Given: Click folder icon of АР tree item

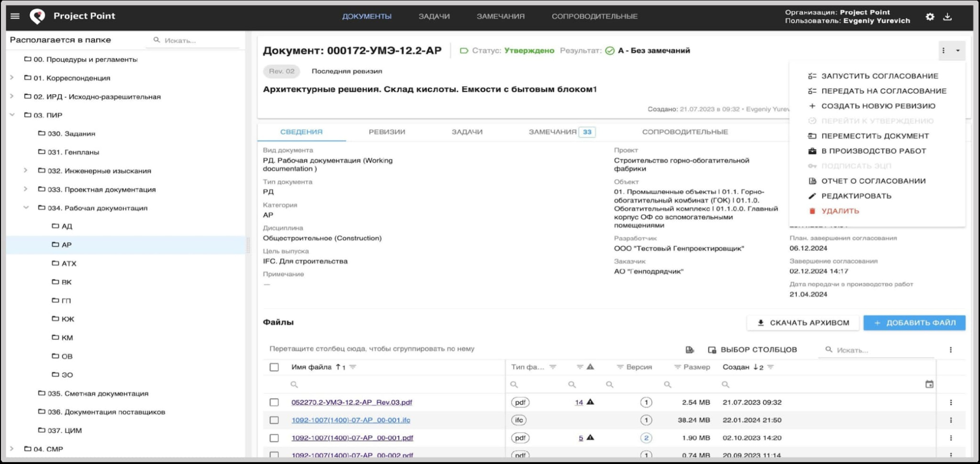Looking at the screenshot, I should (56, 244).
